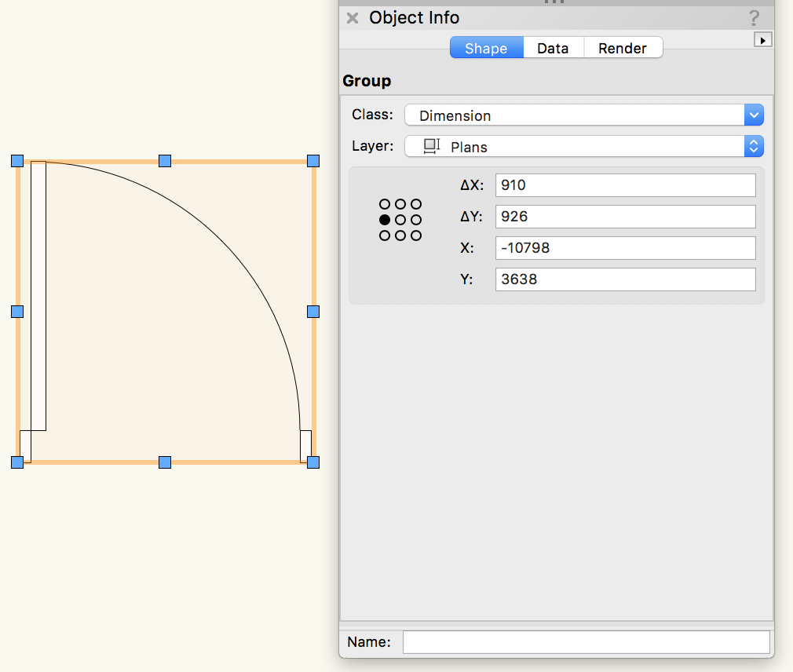793x672 pixels.
Task: Click the ΔY field containing 926
Action: tap(625, 217)
